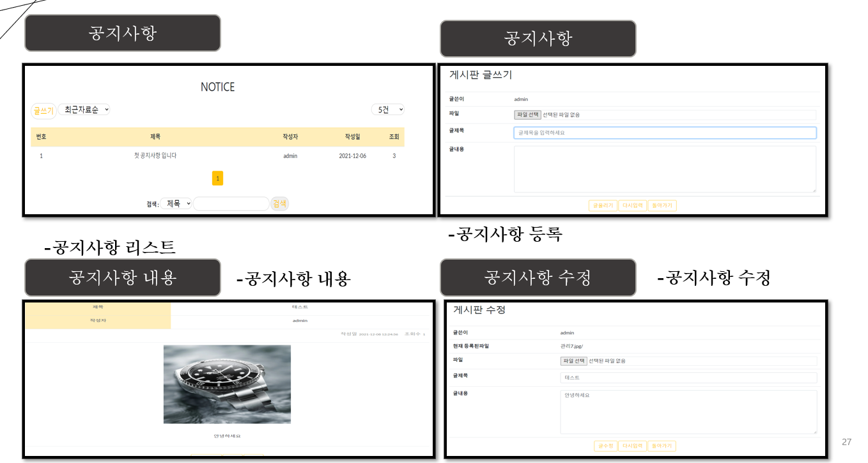This screenshot has height=463, width=868.
Task: Click the 조회 column header
Action: point(394,137)
